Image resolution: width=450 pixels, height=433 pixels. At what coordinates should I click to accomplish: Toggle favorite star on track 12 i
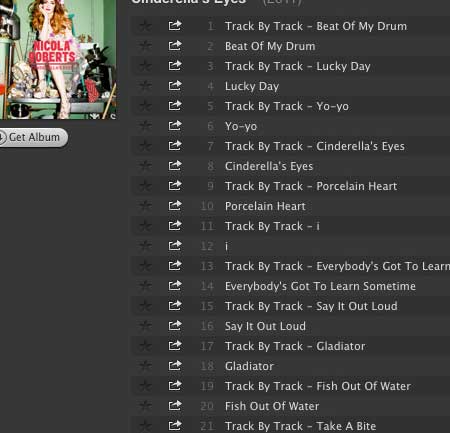[x=145, y=246]
